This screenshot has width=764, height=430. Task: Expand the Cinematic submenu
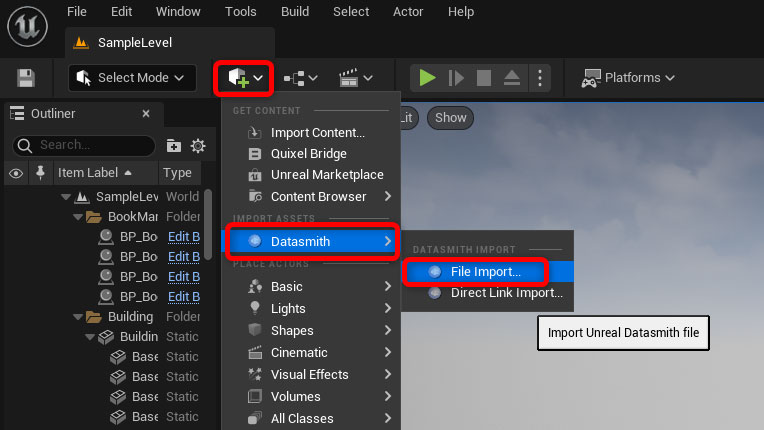311,353
